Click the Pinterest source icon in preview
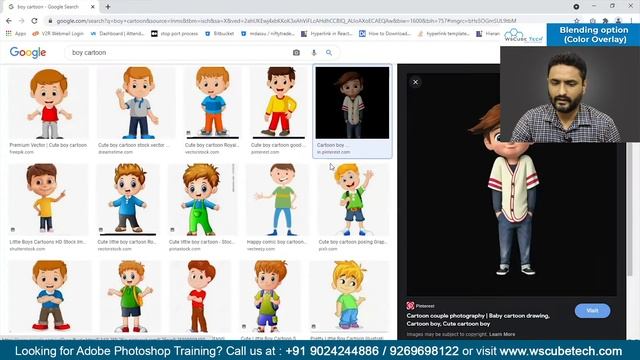Viewport: 640px width, 360px height. coord(410,306)
